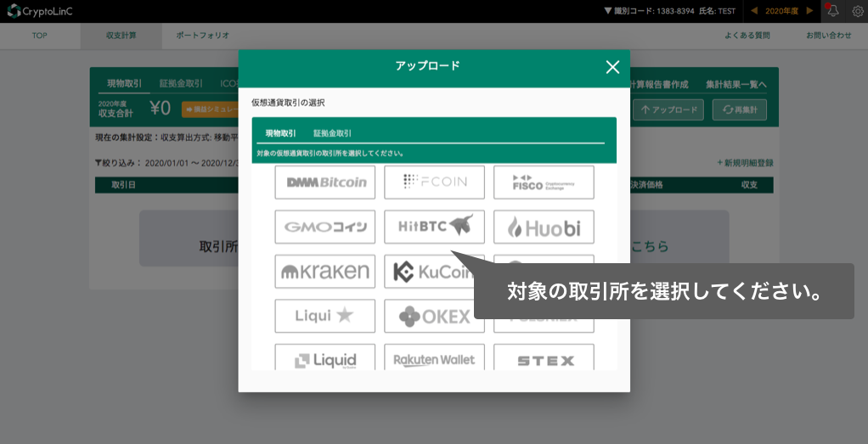Open the お問い合わせ page
Viewport: 868px width, 444px height.
(829, 36)
